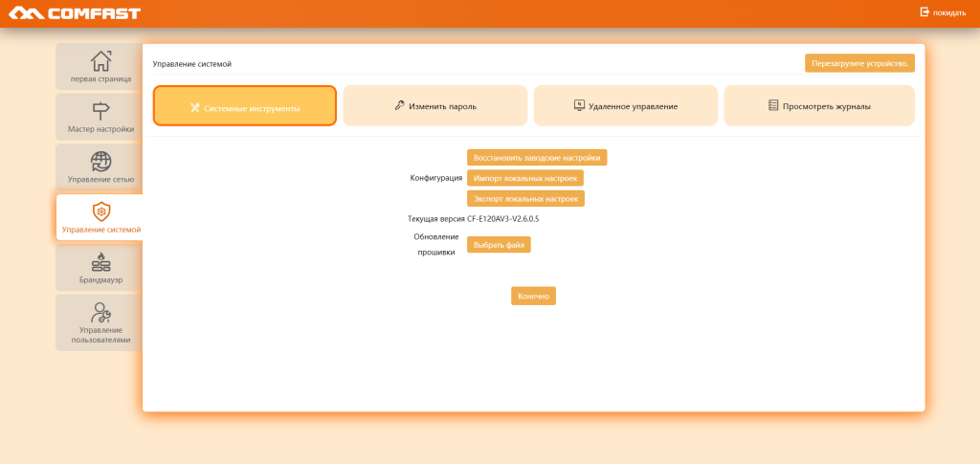Click the Перезагрузите устройство button
Viewport: 980px width, 464px height.
click(859, 63)
